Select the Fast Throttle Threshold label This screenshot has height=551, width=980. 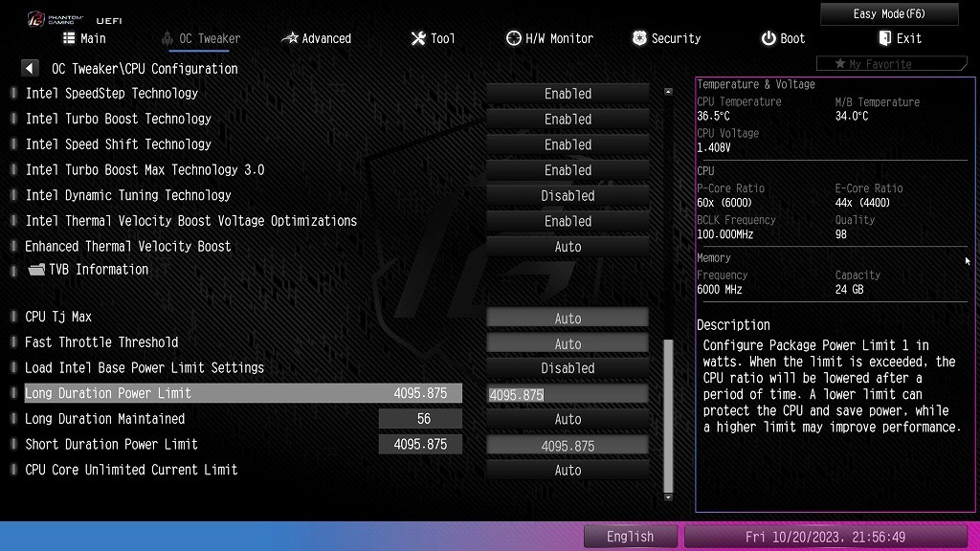pyautogui.click(x=101, y=342)
